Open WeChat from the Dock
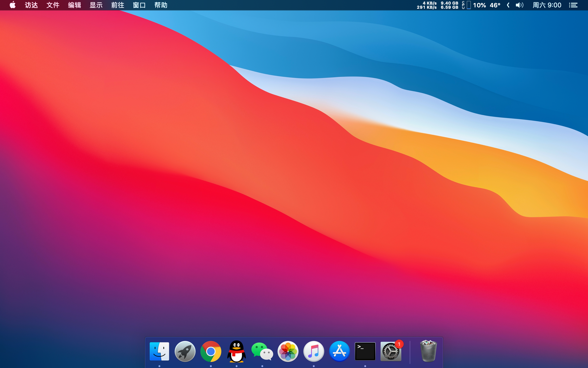588x368 pixels. (262, 351)
